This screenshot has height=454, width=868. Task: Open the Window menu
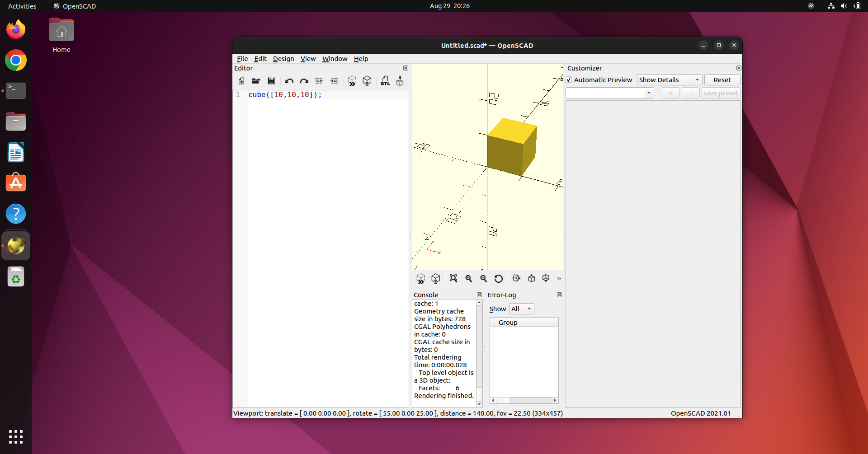(x=335, y=59)
